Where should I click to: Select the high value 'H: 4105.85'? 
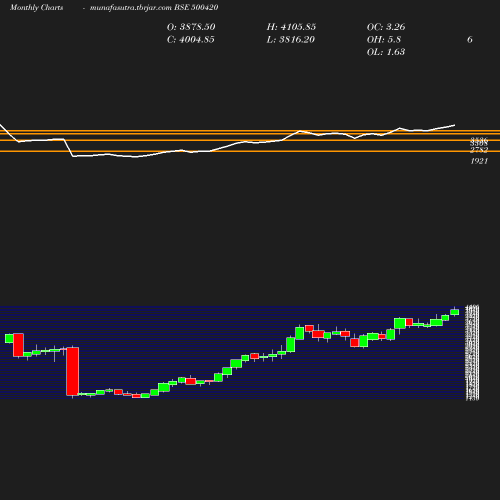pyautogui.click(x=291, y=27)
